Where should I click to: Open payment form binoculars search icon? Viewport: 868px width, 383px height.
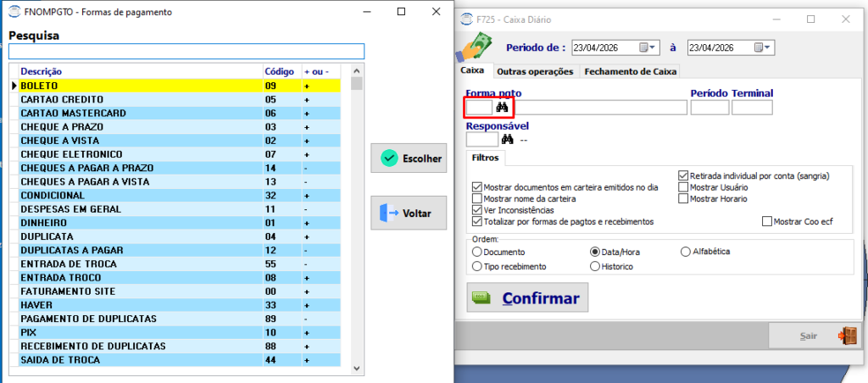tap(502, 108)
